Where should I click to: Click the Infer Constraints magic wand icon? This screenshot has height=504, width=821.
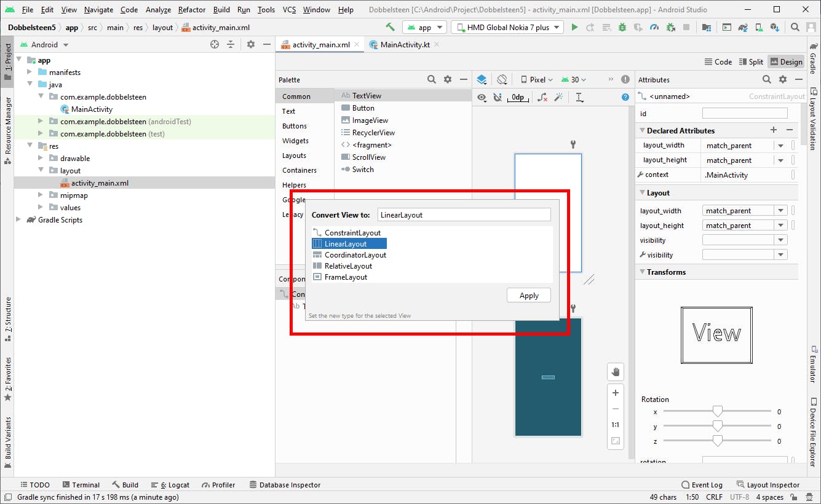click(x=559, y=97)
